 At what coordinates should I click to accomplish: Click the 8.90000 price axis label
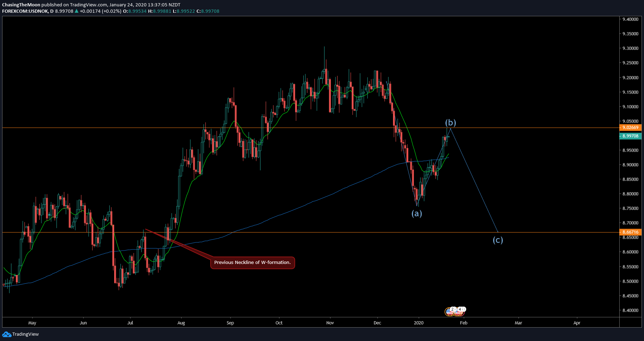pos(630,165)
